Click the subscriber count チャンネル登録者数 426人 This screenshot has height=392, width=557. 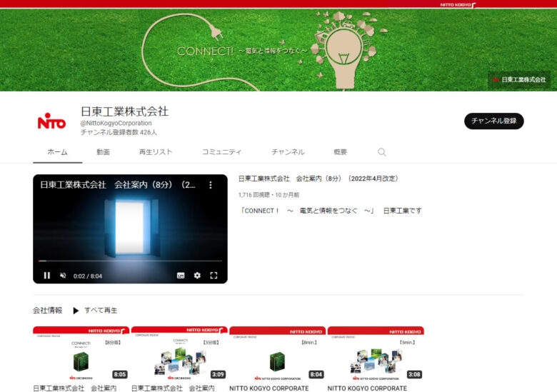(119, 132)
